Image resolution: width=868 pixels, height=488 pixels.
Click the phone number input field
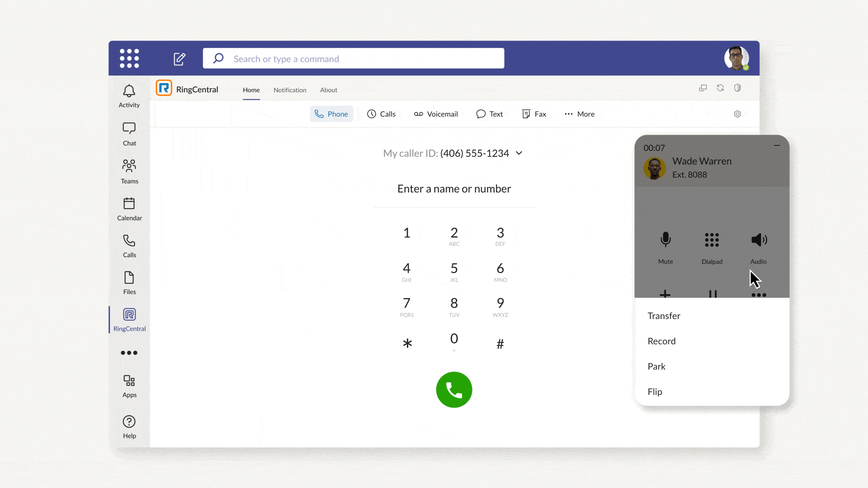coord(454,188)
